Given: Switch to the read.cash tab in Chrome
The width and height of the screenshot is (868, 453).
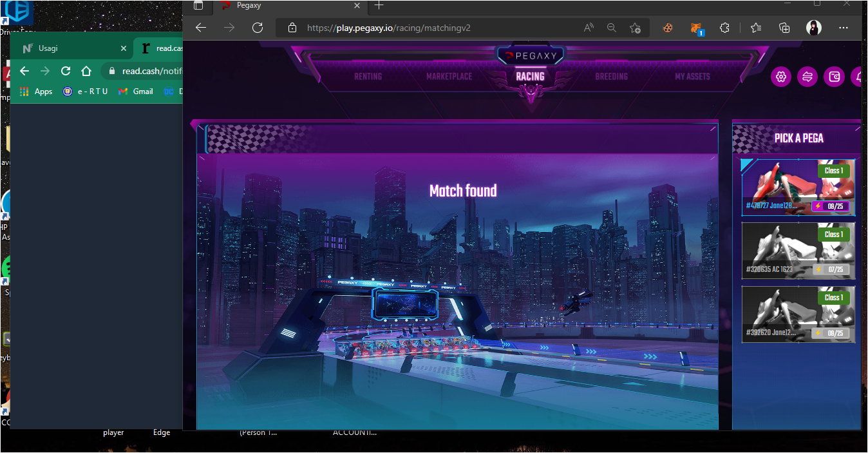Looking at the screenshot, I should [x=160, y=48].
